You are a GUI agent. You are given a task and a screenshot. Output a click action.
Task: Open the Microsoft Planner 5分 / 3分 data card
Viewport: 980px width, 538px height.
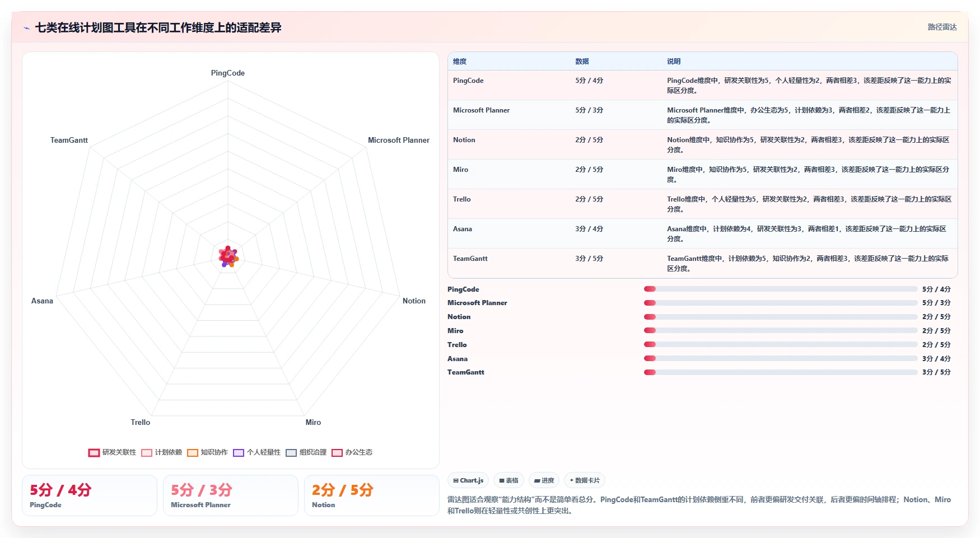[231, 495]
